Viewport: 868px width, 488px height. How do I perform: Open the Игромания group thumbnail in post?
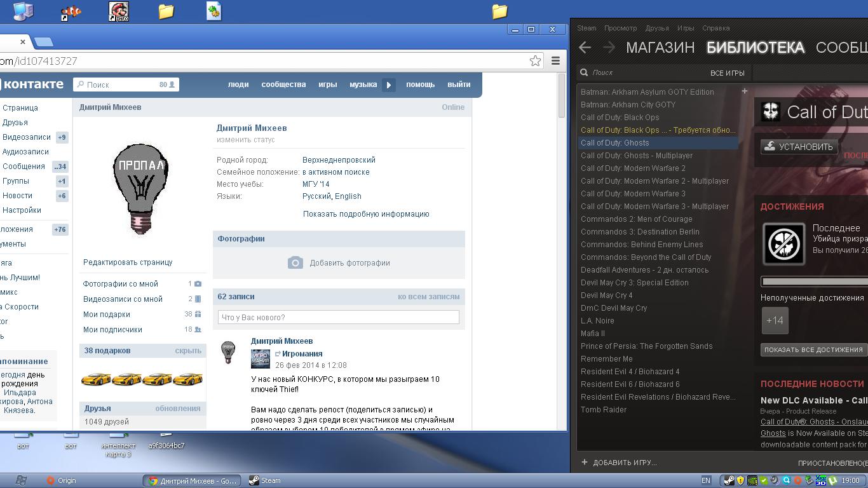pos(261,359)
